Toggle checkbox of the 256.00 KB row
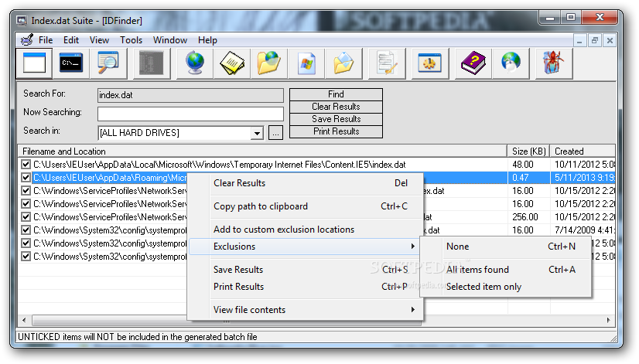Viewport: 639px width, 364px height. pos(26,216)
